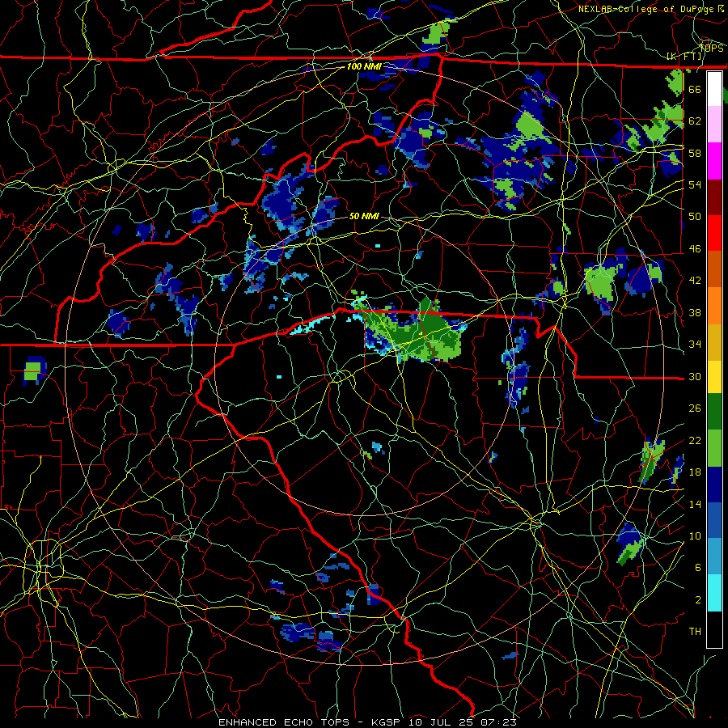
Task: Click the '30' legend value
Action: tap(695, 376)
